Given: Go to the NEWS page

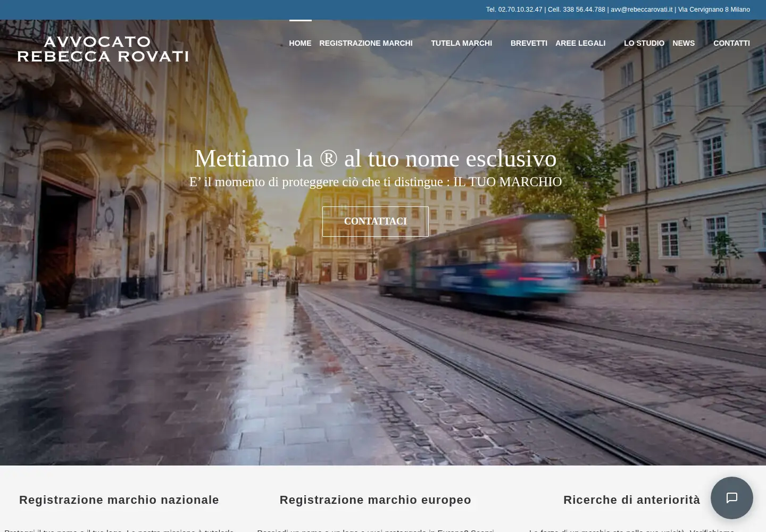Looking at the screenshot, I should pyautogui.click(x=684, y=43).
